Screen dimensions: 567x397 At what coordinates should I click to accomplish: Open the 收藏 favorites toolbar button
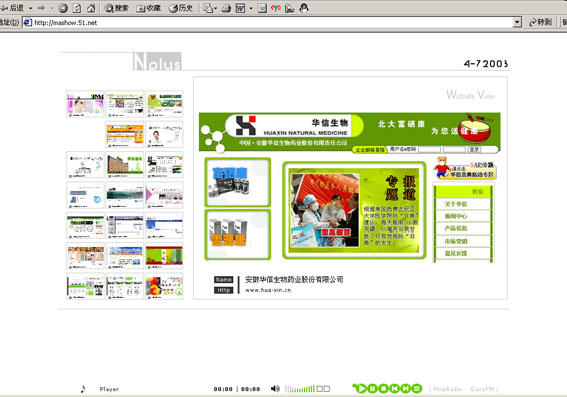pos(149,8)
